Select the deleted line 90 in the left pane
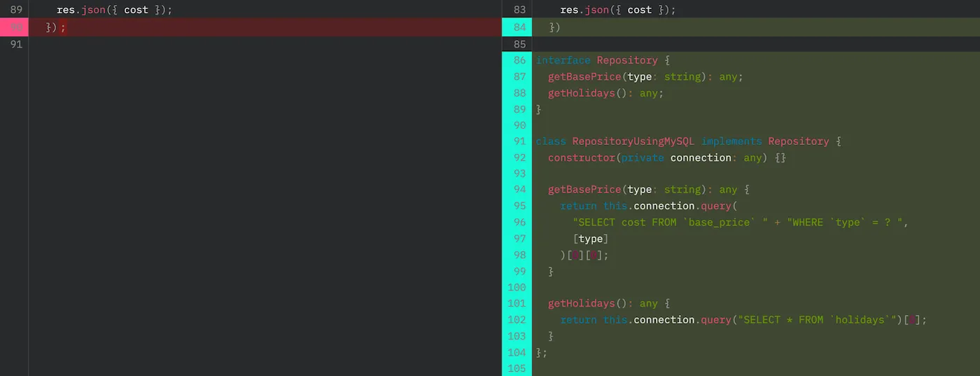980x376 pixels. 16,27
